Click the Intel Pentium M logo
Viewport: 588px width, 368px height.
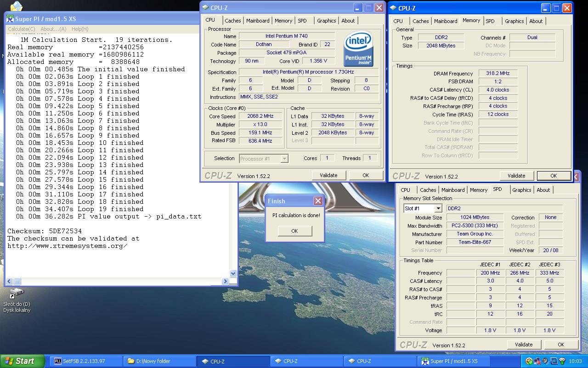(358, 49)
